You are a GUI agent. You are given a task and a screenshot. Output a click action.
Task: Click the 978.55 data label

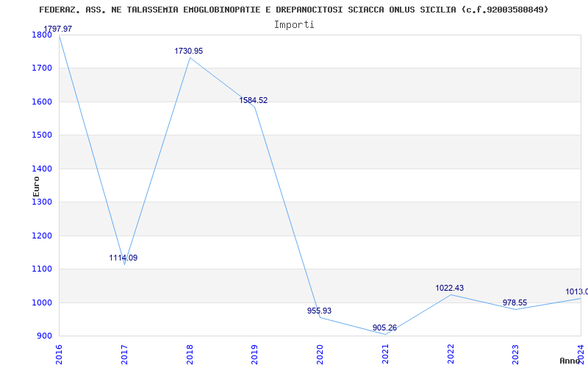pos(515,302)
